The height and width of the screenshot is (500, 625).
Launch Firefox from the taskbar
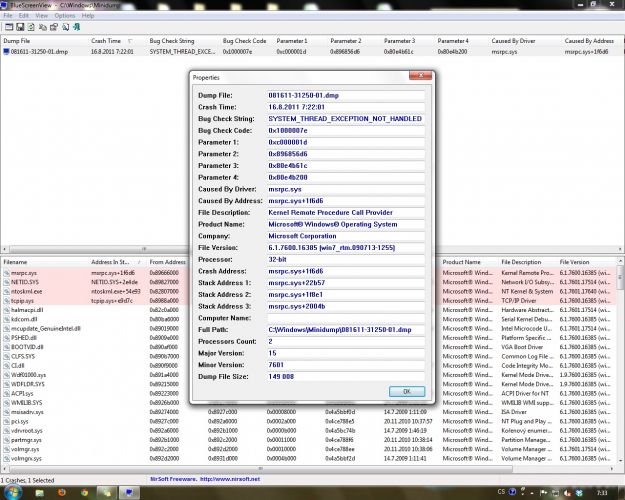tap(62, 493)
